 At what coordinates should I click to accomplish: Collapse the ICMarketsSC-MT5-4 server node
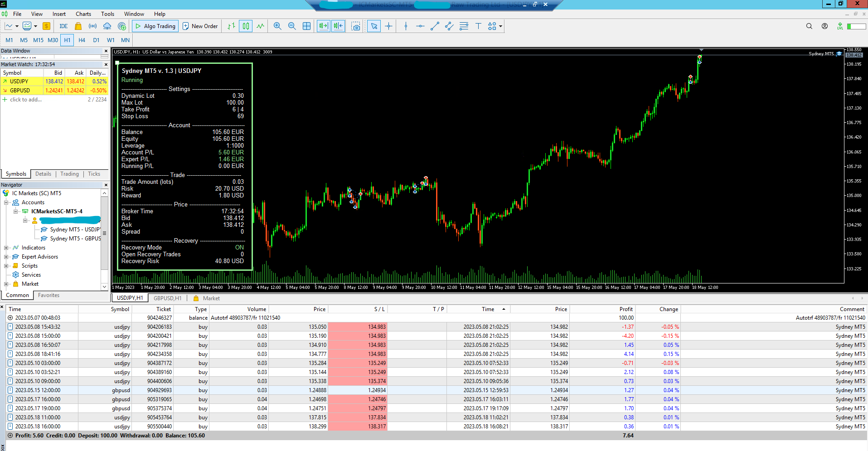(x=15, y=211)
